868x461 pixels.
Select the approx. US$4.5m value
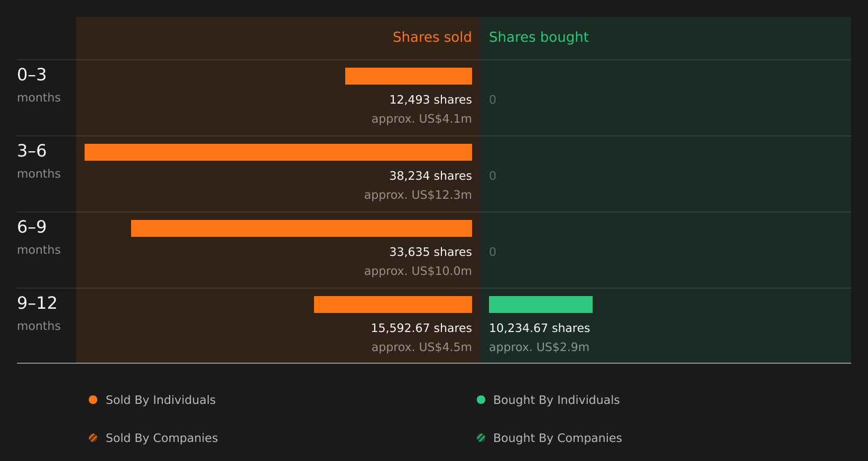pos(421,347)
